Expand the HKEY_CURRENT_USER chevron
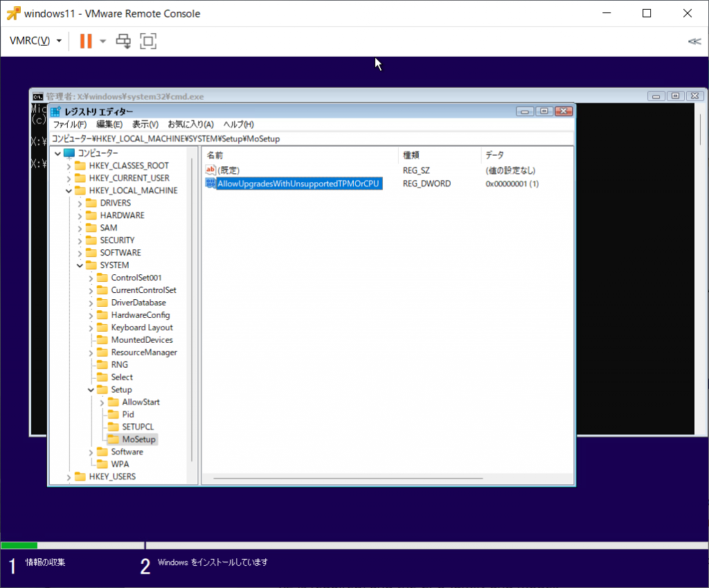Screen dimensions: 709x588 pyautogui.click(x=69, y=179)
